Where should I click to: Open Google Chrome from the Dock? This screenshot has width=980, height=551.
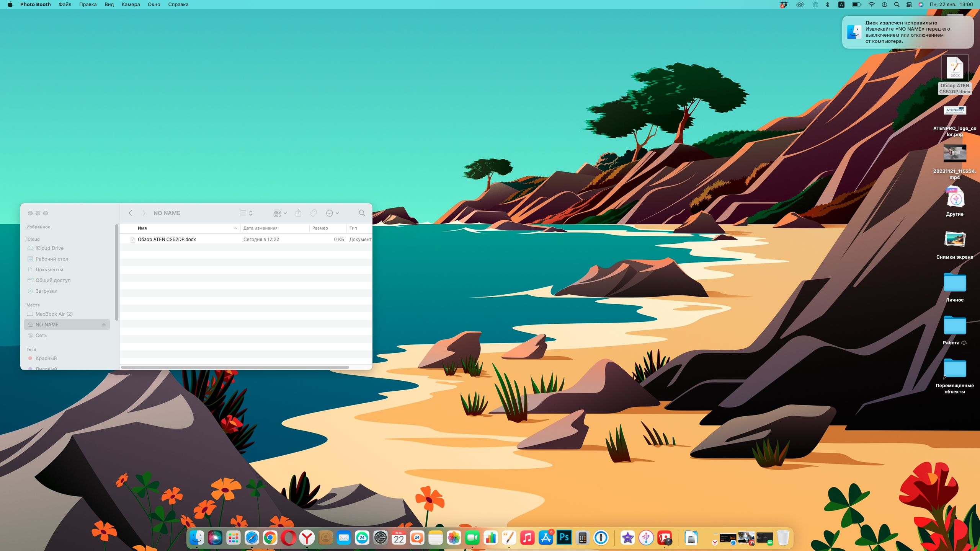click(270, 538)
